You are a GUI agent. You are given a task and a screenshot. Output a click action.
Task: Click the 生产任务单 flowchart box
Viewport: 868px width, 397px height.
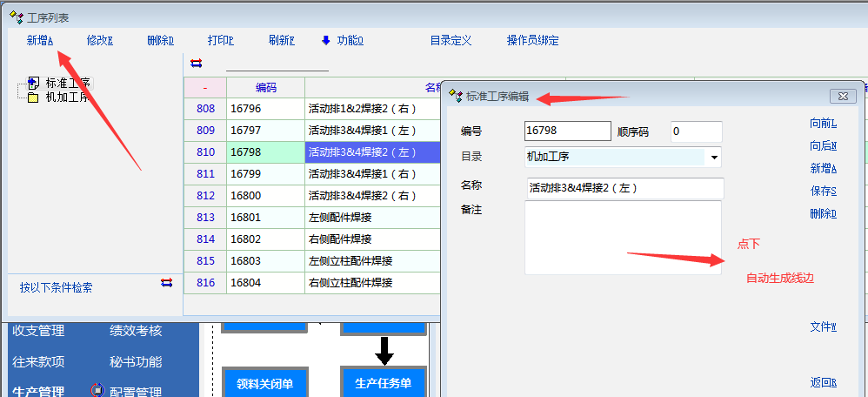[383, 382]
